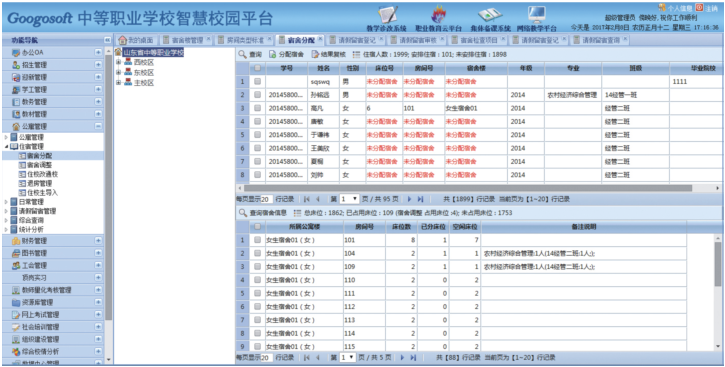This screenshot has width=725, height=367.
Task: Expand the 西校区 tree node
Action: (118, 62)
